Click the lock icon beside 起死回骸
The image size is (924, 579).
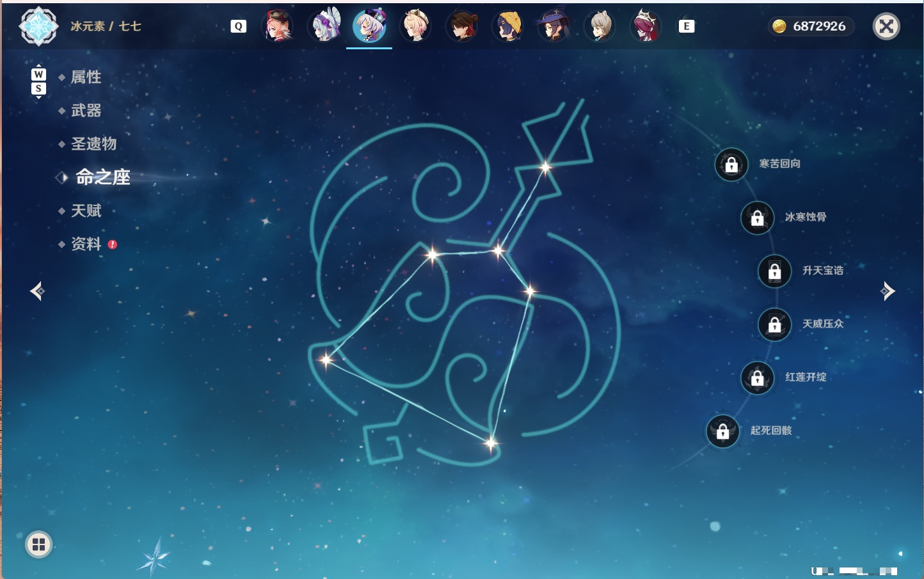723,431
